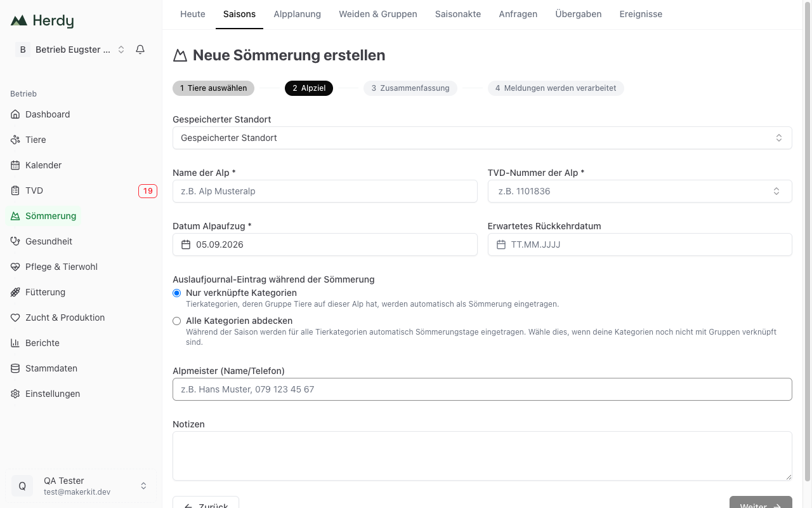This screenshot has height=508, width=812.
Task: Select Alle Kategorien abdecken radio option
Action: pyautogui.click(x=177, y=321)
